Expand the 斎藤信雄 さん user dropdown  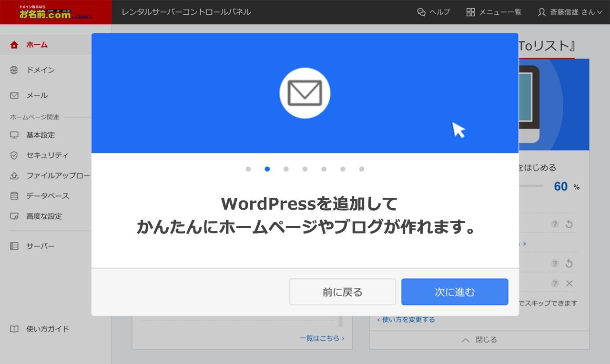click(570, 12)
